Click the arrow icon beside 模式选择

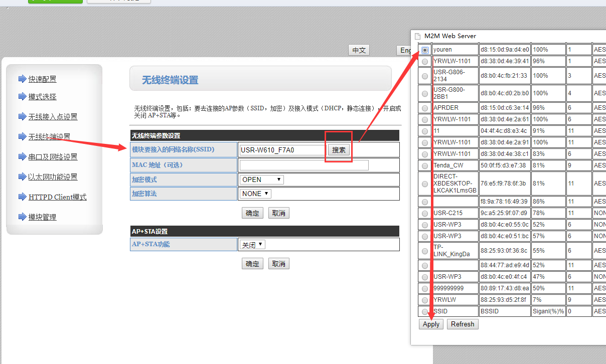(22, 96)
